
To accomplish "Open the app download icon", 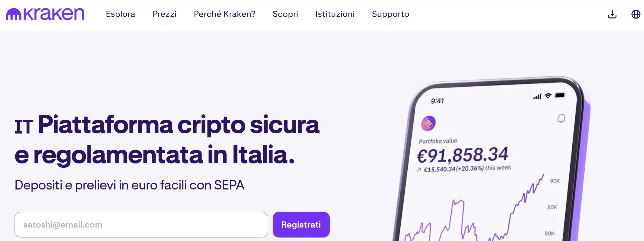I will (x=612, y=14).
